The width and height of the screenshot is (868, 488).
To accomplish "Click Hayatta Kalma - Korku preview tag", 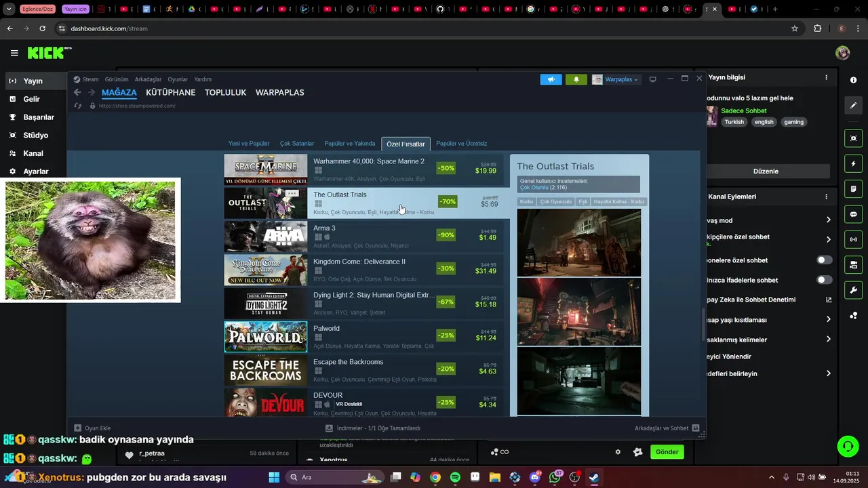I will (619, 201).
